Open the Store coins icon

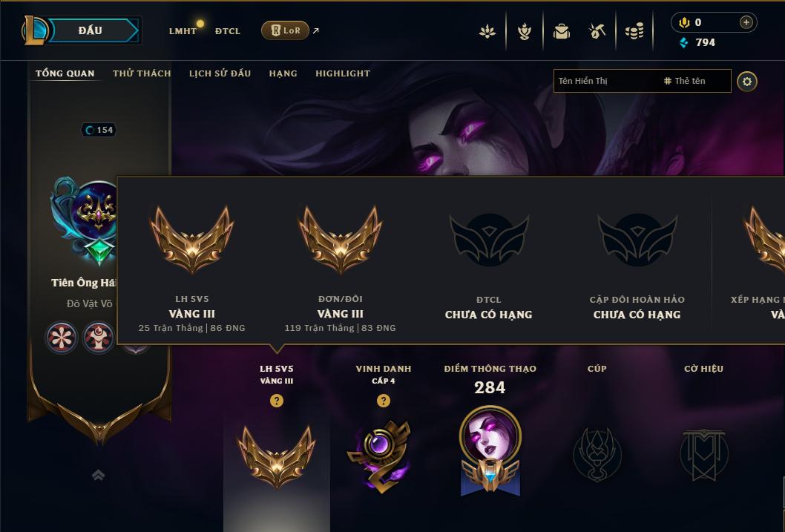click(634, 32)
